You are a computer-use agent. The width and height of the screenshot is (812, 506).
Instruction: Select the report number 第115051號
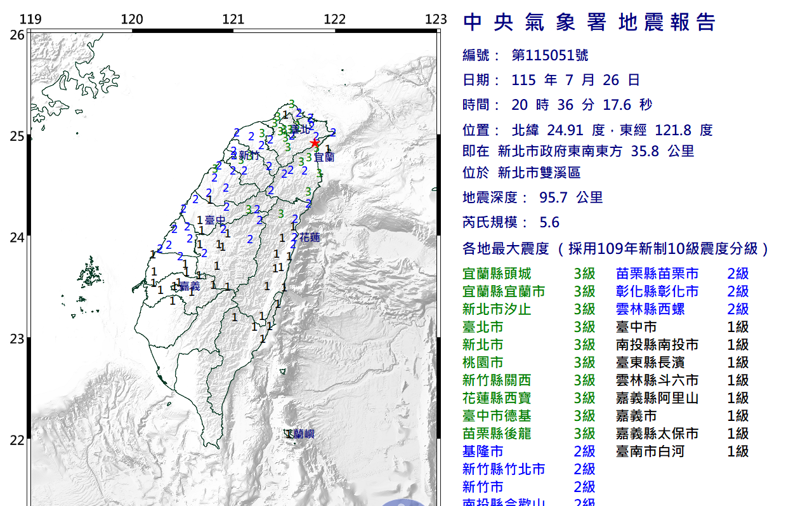click(x=550, y=55)
